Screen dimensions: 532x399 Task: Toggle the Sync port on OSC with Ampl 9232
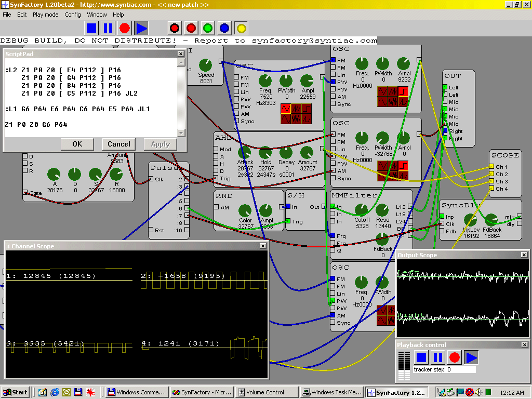pyautogui.click(x=333, y=104)
